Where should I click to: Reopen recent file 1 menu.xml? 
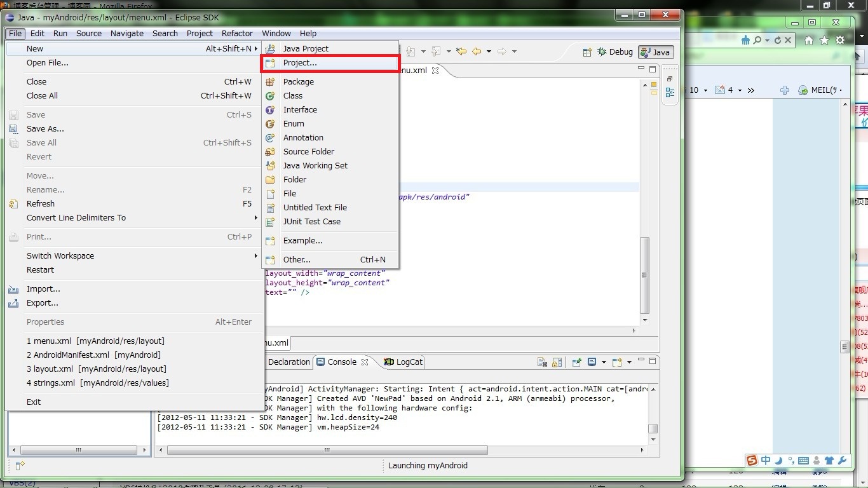coord(134,341)
